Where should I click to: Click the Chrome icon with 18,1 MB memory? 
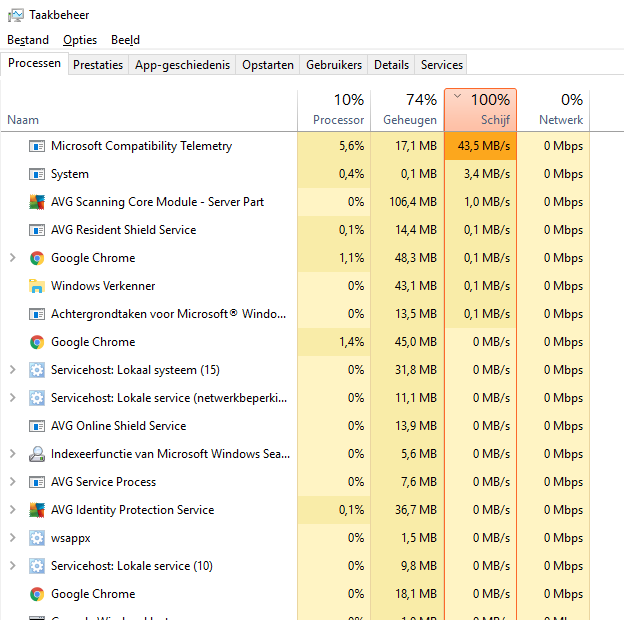(x=37, y=594)
